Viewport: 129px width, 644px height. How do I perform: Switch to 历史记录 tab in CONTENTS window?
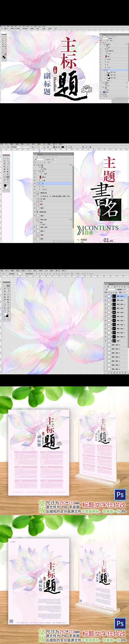(x=40, y=155)
